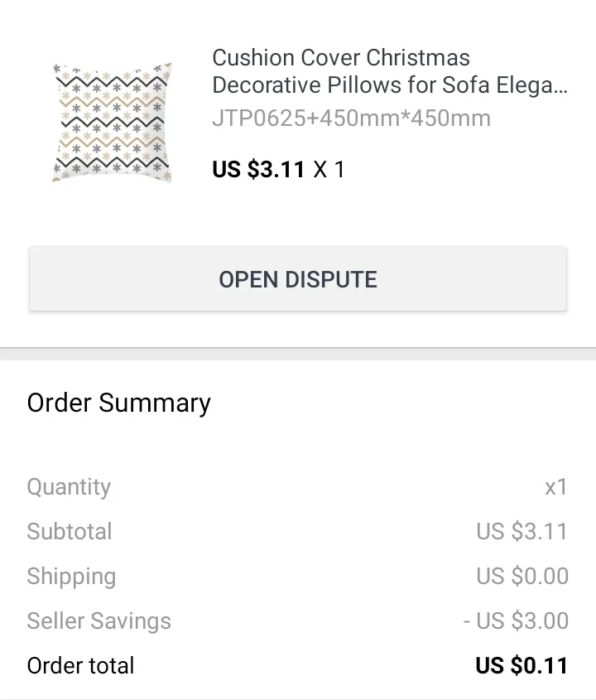Tap the x1 quantity value
Viewport: 596px width, 700px height.
[x=556, y=487]
